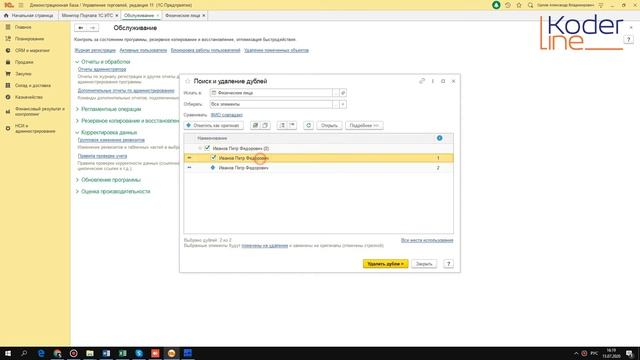The image size is (640, 360).
Task: Switch to Монитор Портала 1С:ИТС tab
Action: [87, 16]
